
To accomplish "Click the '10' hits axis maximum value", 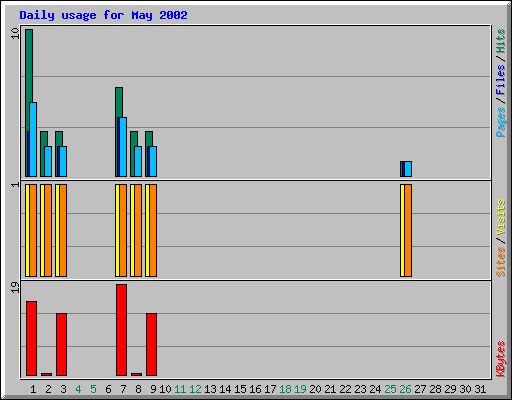I will 15,33.
